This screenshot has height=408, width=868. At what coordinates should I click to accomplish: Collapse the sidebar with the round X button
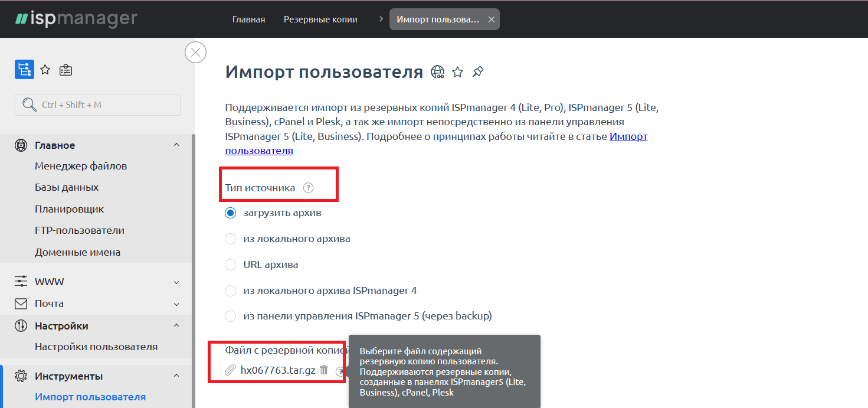point(195,53)
